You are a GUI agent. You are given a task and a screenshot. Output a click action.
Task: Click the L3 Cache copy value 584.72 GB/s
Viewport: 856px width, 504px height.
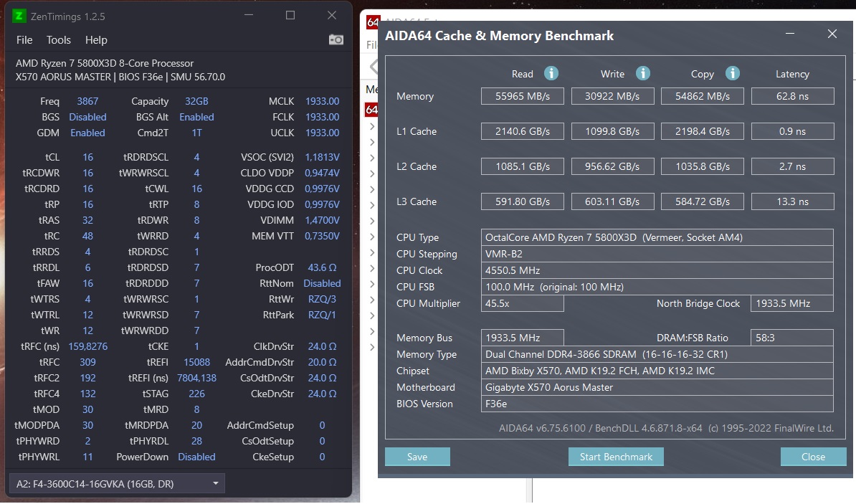pos(703,201)
